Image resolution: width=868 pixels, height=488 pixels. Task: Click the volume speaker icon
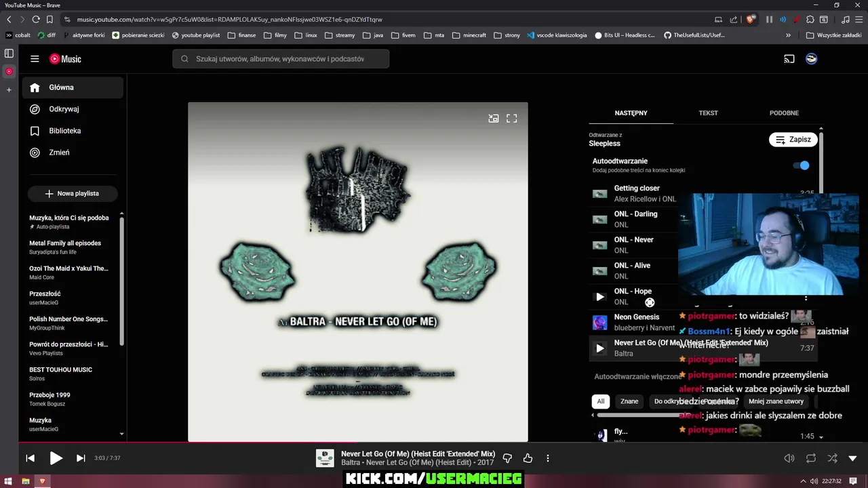pyautogui.click(x=789, y=458)
